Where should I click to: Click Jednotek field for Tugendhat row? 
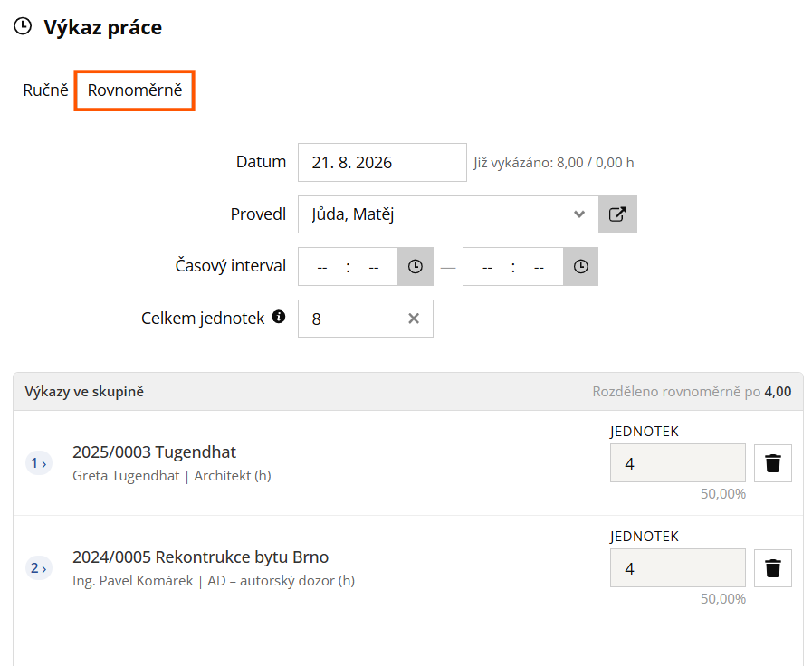pos(677,463)
